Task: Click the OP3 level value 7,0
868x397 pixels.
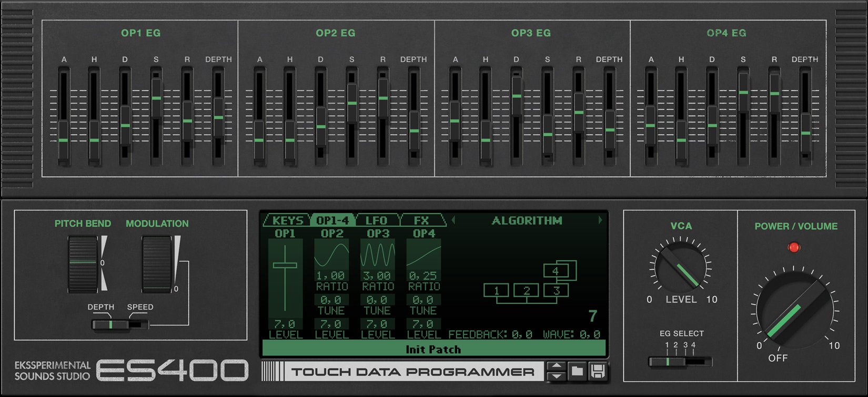Action: pyautogui.click(x=378, y=324)
